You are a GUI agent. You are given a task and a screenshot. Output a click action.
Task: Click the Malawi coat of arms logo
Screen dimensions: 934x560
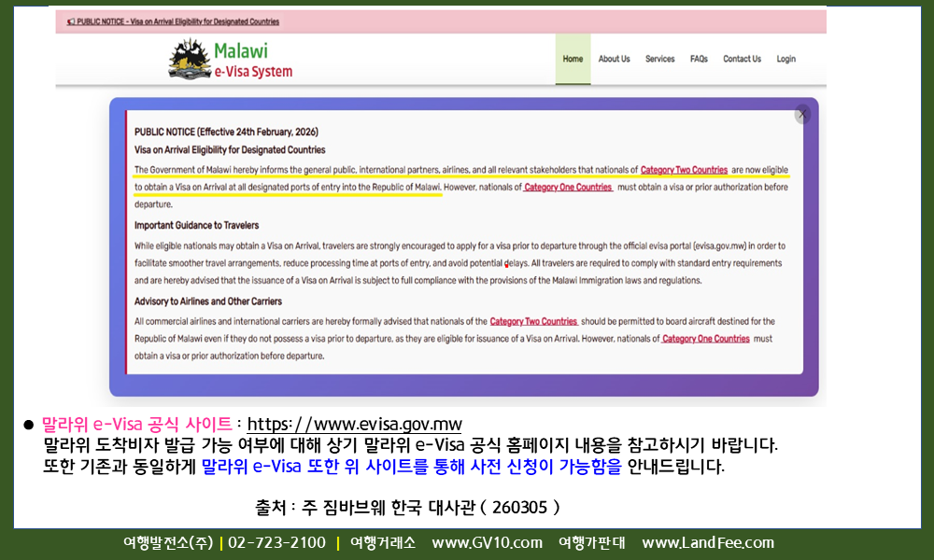click(x=189, y=59)
